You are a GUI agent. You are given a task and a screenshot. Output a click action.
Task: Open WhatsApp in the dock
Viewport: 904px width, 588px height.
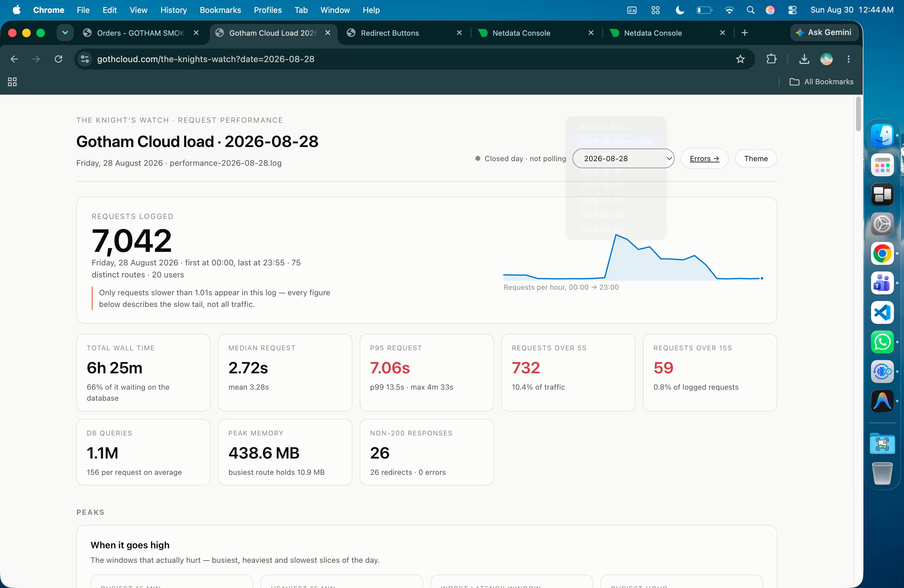click(x=882, y=342)
